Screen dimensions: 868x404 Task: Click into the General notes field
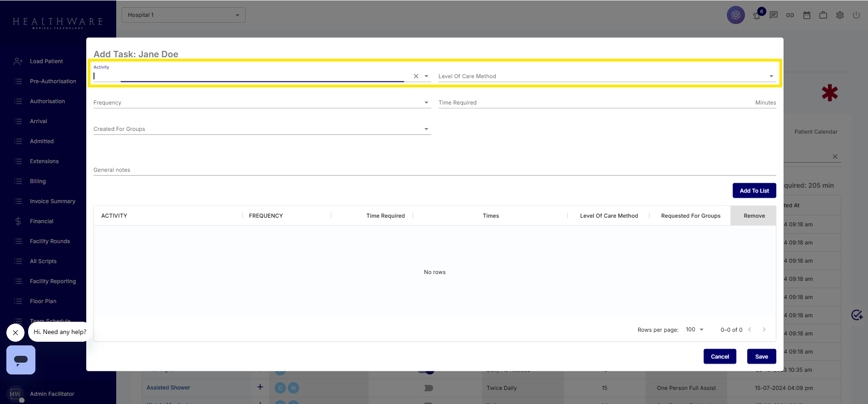click(x=434, y=170)
